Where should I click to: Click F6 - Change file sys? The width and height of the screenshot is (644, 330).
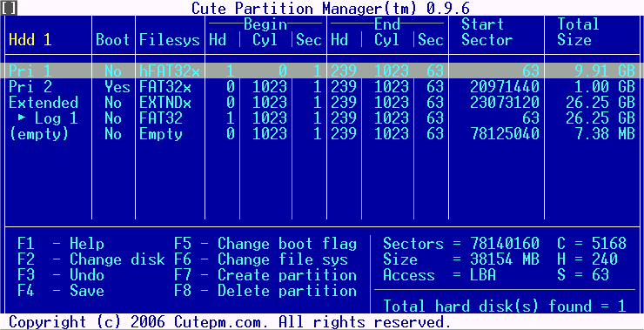coord(261,259)
